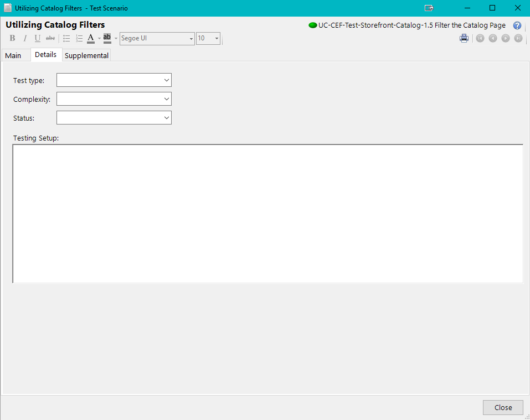
Task: Open font color dropdown arrow
Action: click(99, 39)
